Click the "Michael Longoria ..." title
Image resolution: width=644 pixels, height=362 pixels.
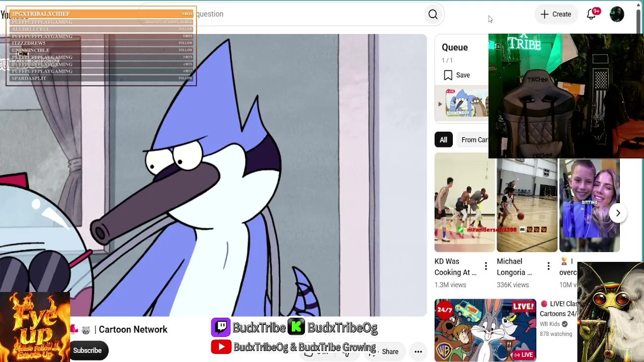(514, 267)
